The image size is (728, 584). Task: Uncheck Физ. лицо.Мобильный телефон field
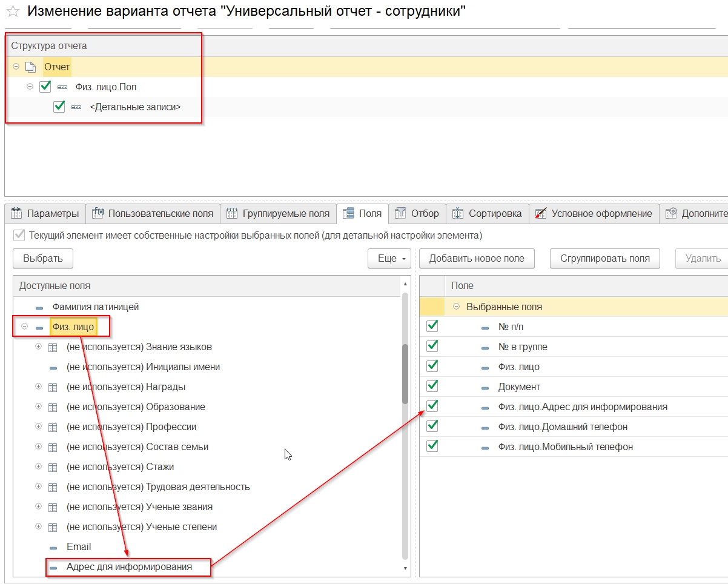point(432,446)
